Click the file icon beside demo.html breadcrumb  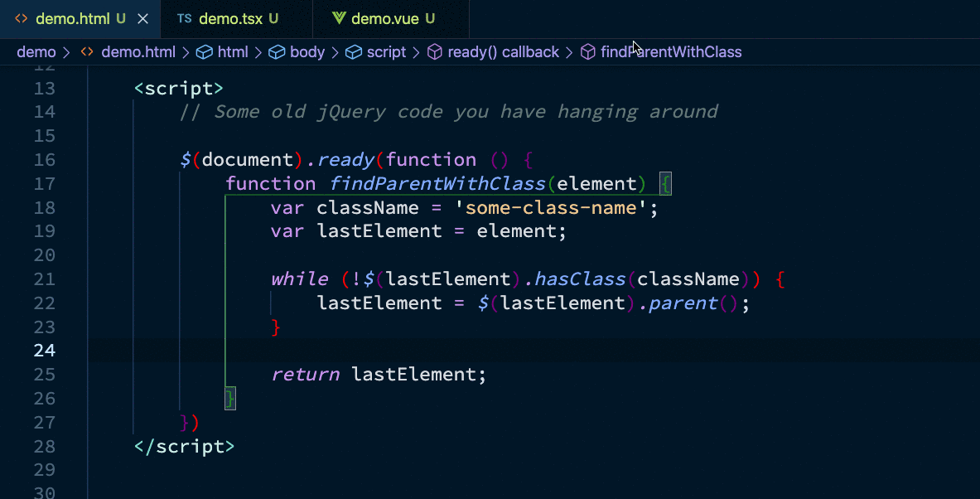87,52
